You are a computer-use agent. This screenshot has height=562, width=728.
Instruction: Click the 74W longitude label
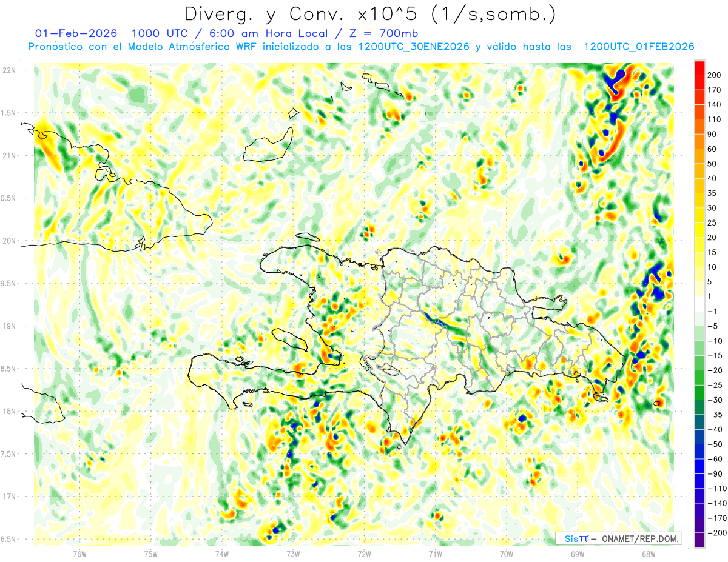pos(222,554)
